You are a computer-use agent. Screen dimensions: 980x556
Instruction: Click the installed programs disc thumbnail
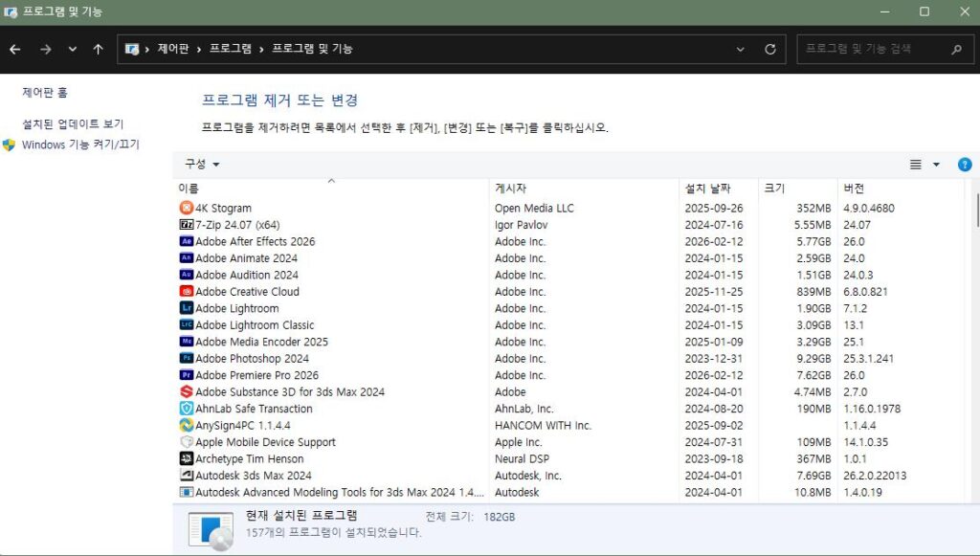point(212,532)
